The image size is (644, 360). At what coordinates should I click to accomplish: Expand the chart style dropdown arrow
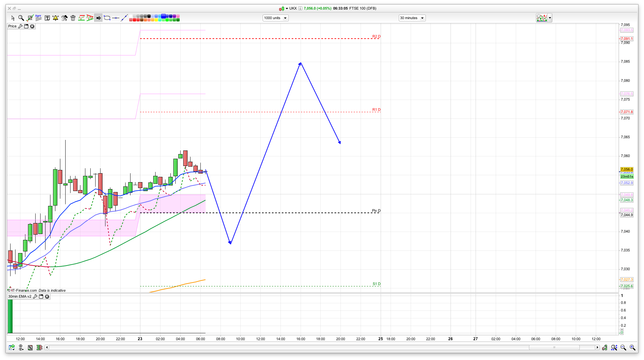tap(550, 18)
